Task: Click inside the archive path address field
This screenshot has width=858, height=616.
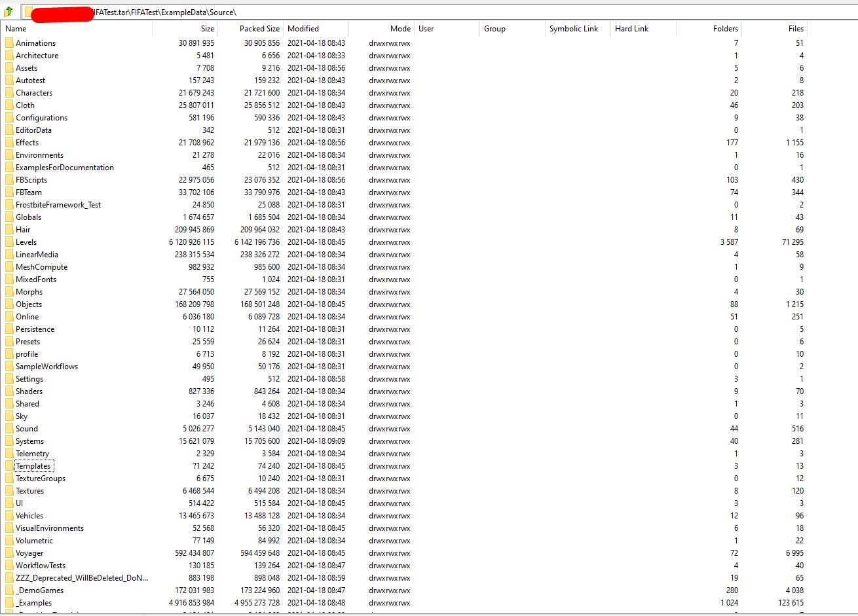Action: (439, 12)
